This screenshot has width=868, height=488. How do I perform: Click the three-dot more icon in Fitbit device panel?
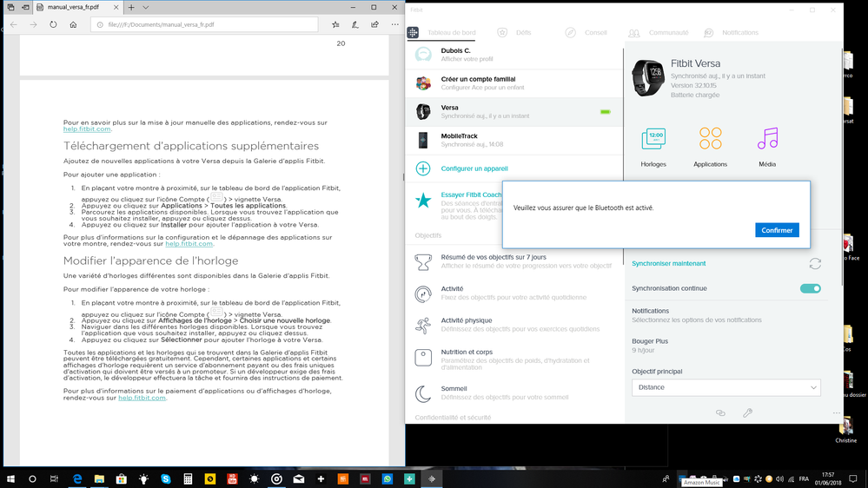pyautogui.click(x=837, y=412)
